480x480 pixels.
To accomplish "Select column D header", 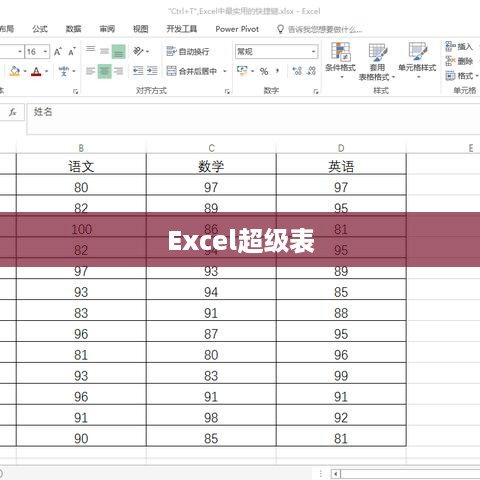I will (x=341, y=148).
